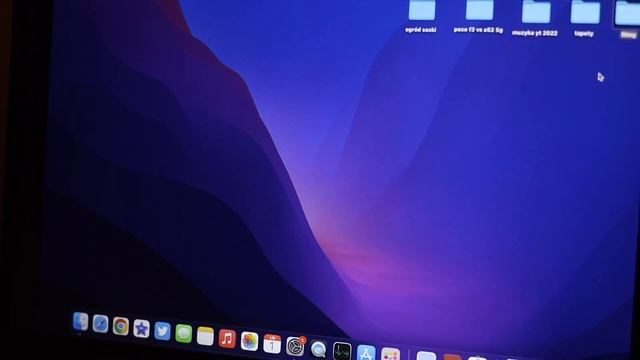Viewport: 640px width, 360px height.
Task: Open Google Chrome in the Dock
Action: (x=121, y=326)
